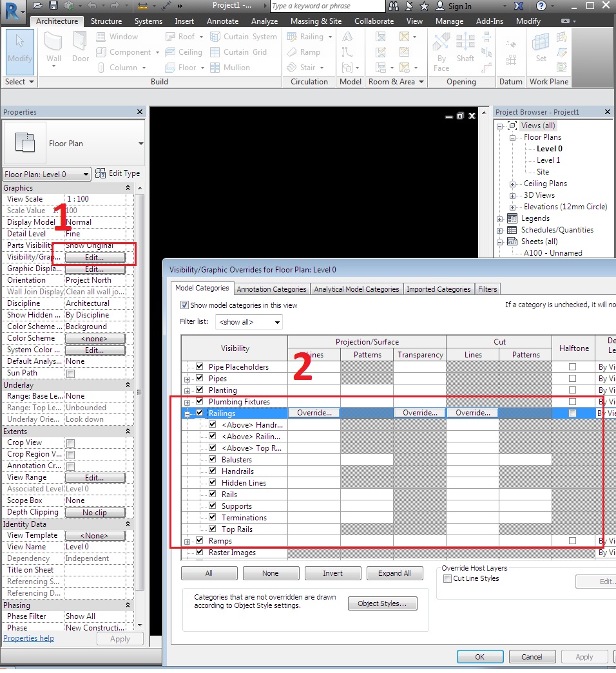The height and width of the screenshot is (673, 616).
Task: Open the Massing & Site ribbon tab
Action: pos(316,21)
